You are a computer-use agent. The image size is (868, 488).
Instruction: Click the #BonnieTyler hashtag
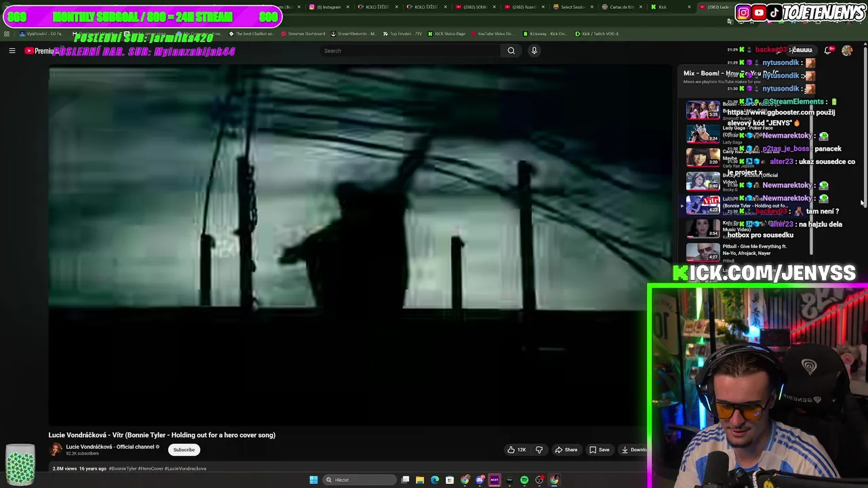pos(123,468)
